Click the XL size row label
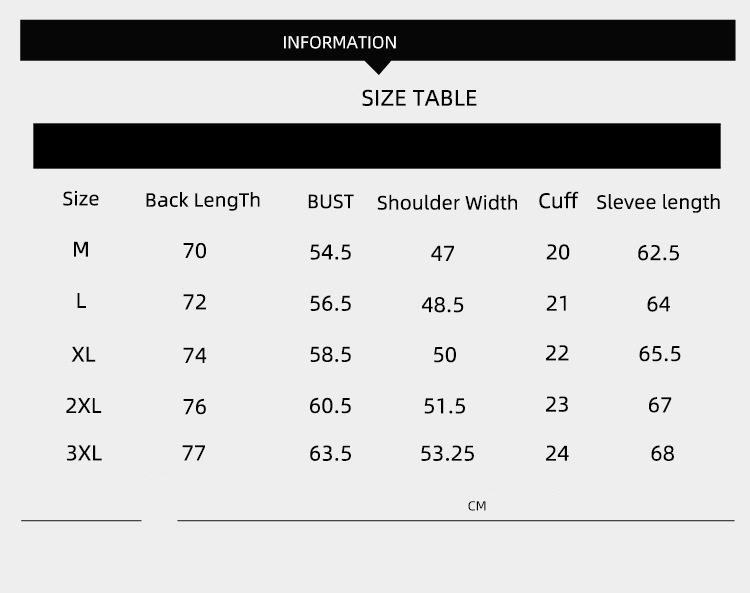750x593 pixels. pyautogui.click(x=83, y=354)
